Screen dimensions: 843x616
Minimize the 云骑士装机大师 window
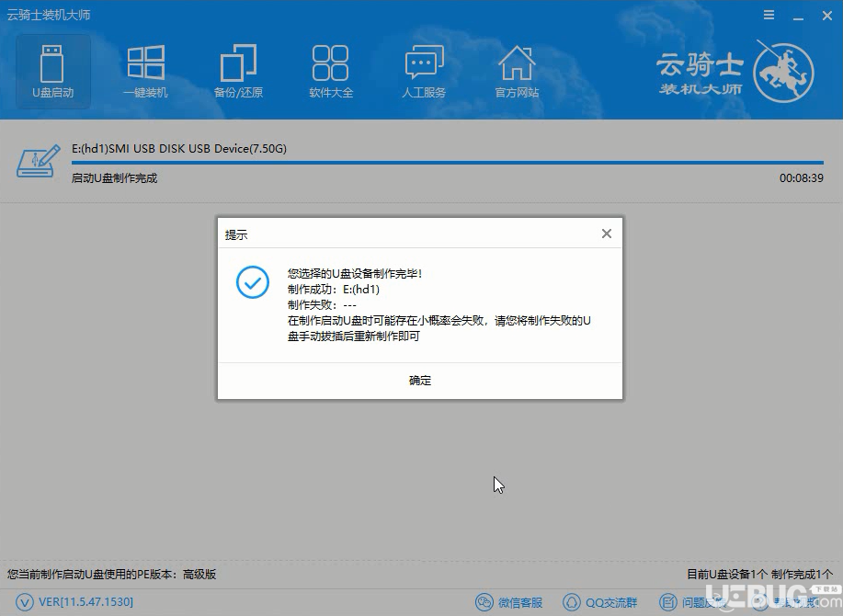click(798, 17)
